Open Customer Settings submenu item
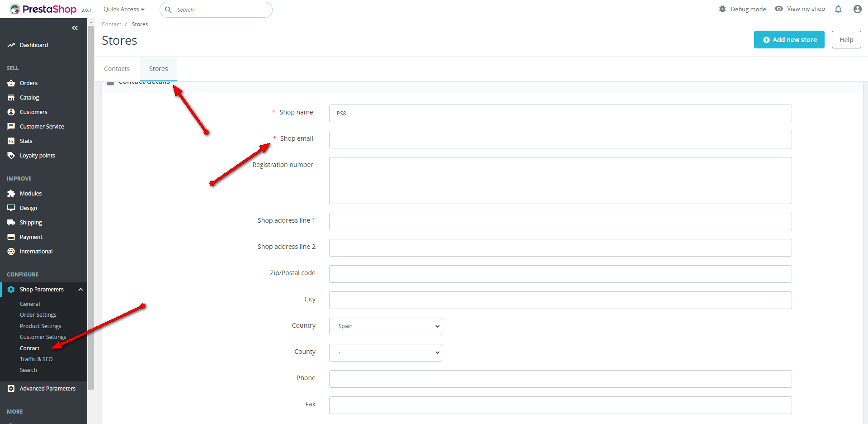Image resolution: width=868 pixels, height=424 pixels. 43,337
